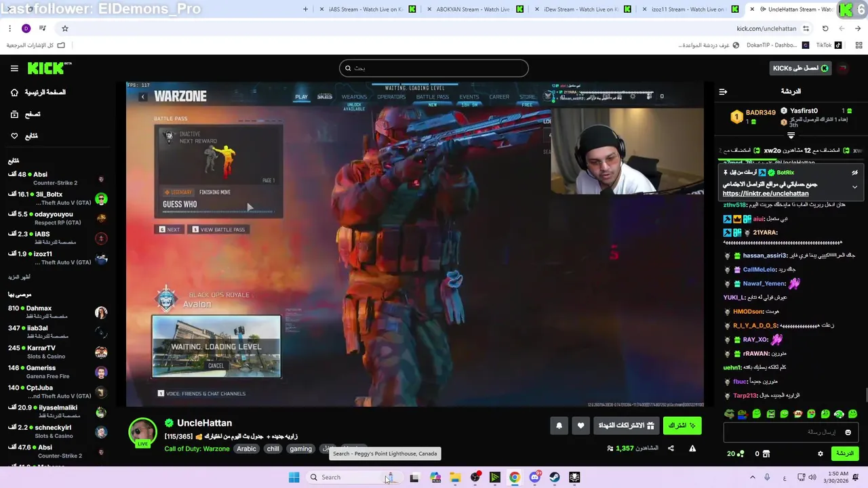
Task: Switch to iDew Stream browser tab
Action: pyautogui.click(x=583, y=9)
